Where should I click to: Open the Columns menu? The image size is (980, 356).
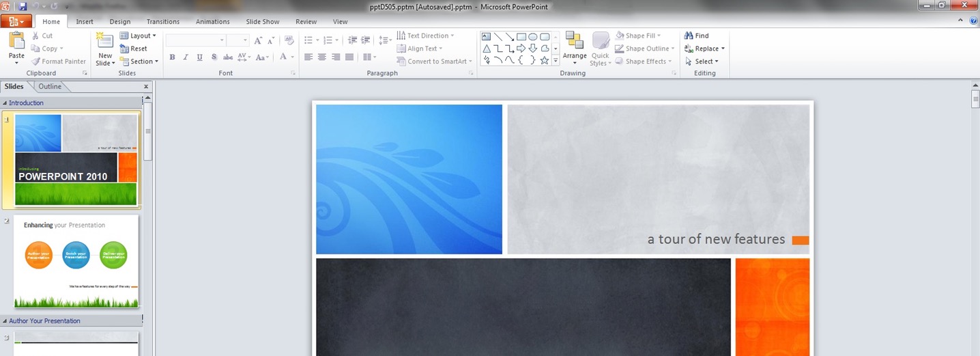point(369,57)
